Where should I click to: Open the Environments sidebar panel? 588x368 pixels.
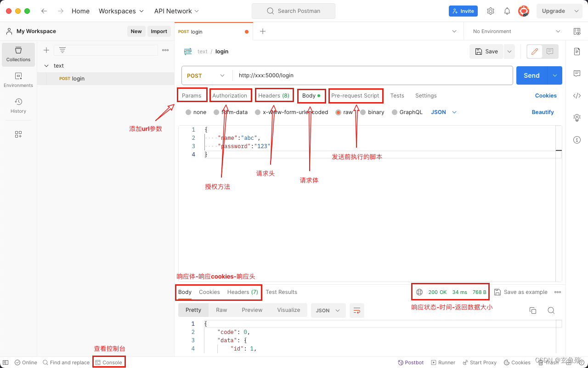(18, 80)
